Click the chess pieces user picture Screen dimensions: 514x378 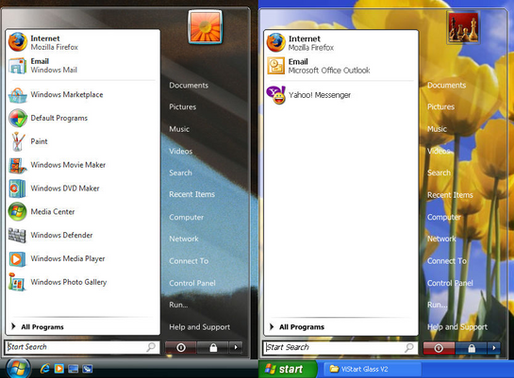pyautogui.click(x=463, y=27)
